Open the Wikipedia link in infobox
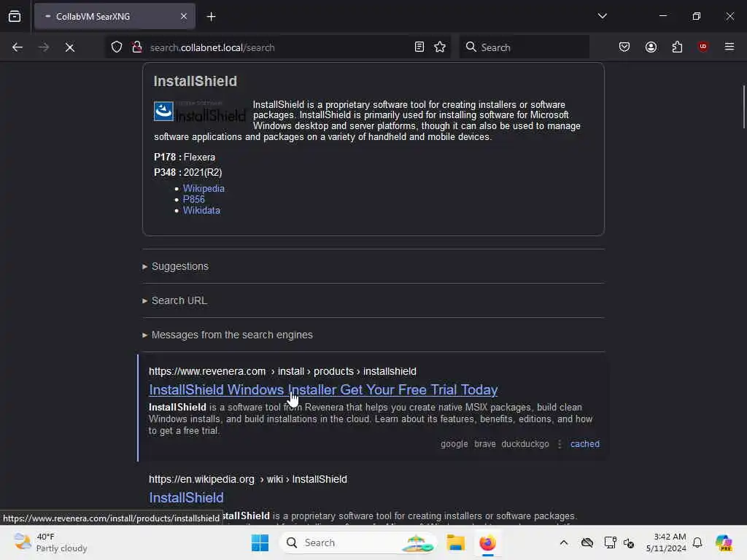This screenshot has width=747, height=560. coord(204,189)
